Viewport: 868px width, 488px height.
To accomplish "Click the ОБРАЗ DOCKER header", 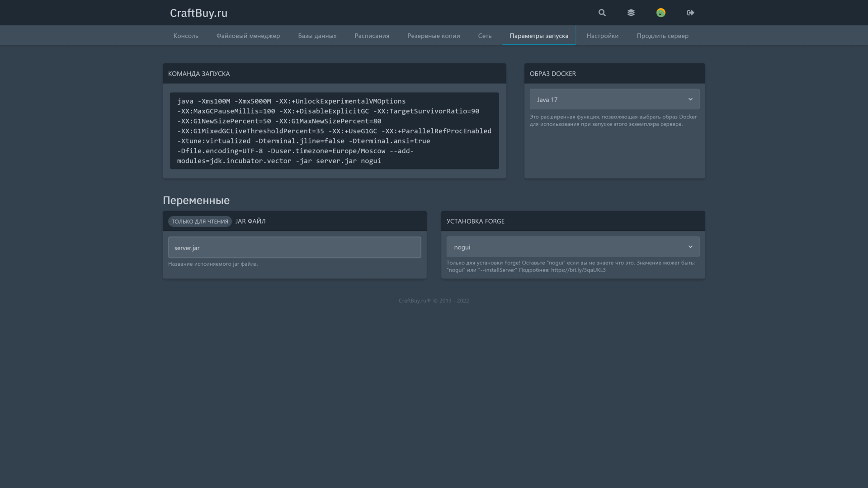I will click(553, 74).
